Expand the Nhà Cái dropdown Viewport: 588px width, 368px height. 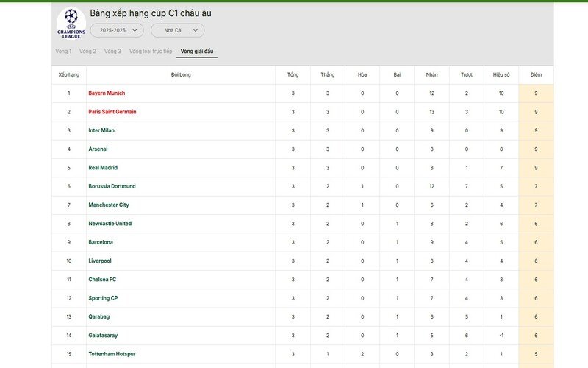click(178, 30)
